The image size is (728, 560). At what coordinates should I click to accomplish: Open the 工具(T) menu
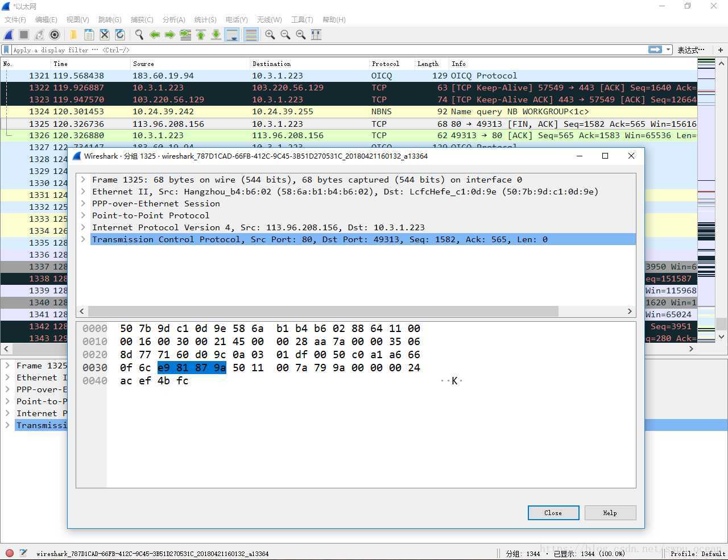[x=302, y=20]
